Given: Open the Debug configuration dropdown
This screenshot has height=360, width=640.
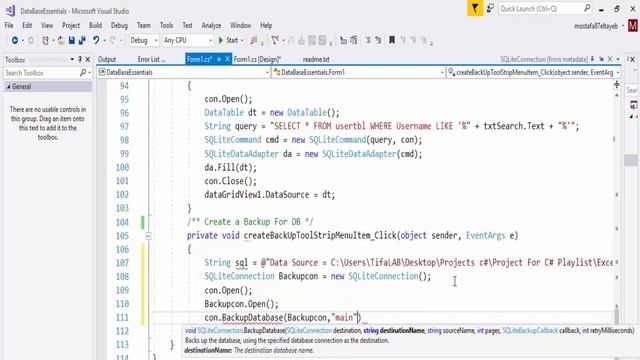Looking at the screenshot, I should click(144, 40).
